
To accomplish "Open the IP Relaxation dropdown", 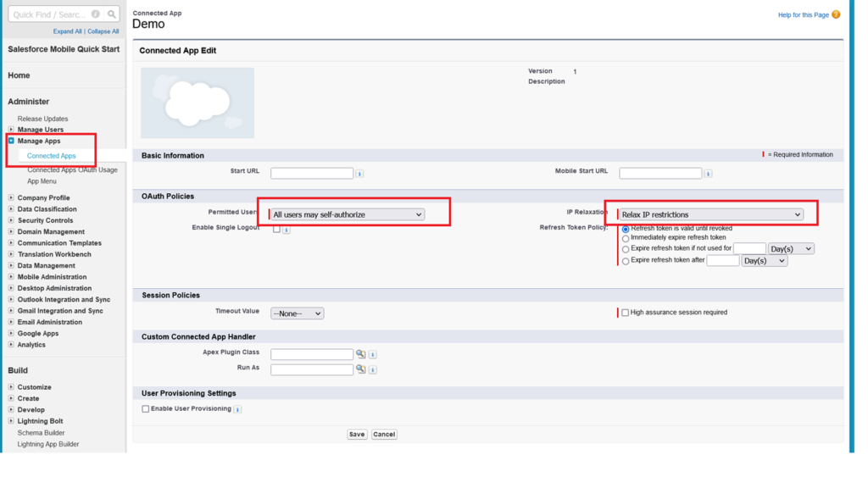I will pyautogui.click(x=711, y=214).
